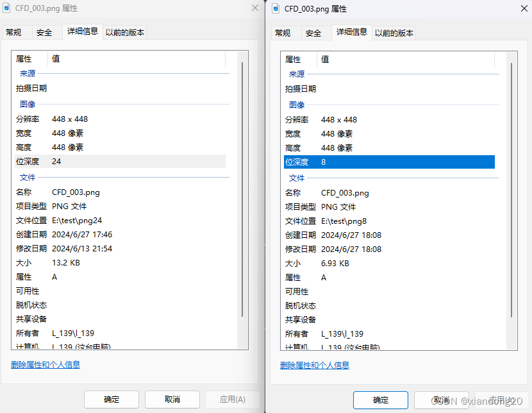532x413 pixels.
Task: Select 项目类型 PNG 文件 row in right window
Action: (389, 207)
